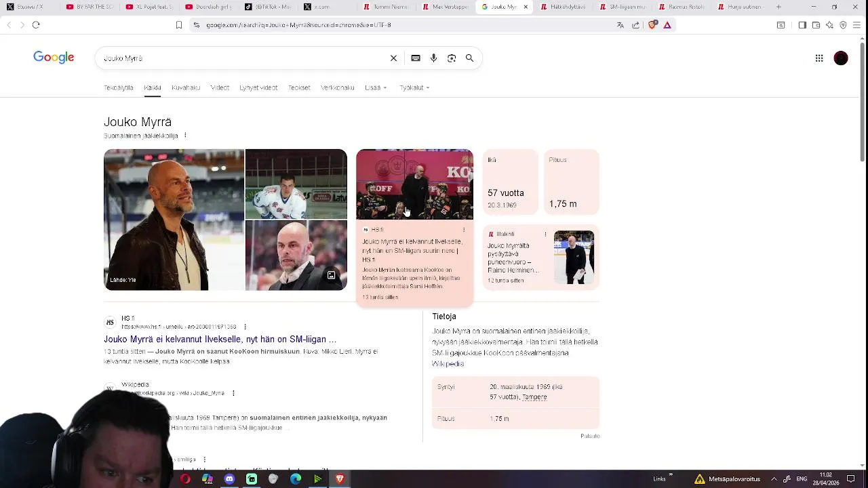Click the Pituus 1,75 m info card
Image resolution: width=868 pixels, height=488 pixels.
coord(572,182)
